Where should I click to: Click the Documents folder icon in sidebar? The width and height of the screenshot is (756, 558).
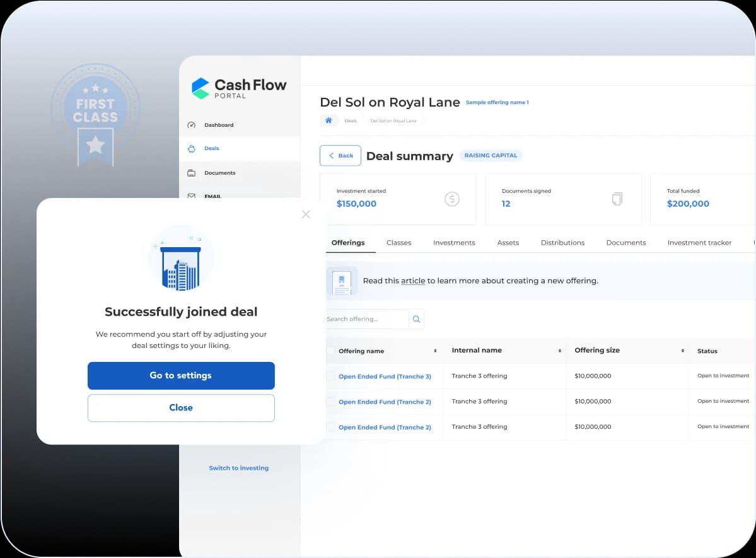[x=192, y=173]
